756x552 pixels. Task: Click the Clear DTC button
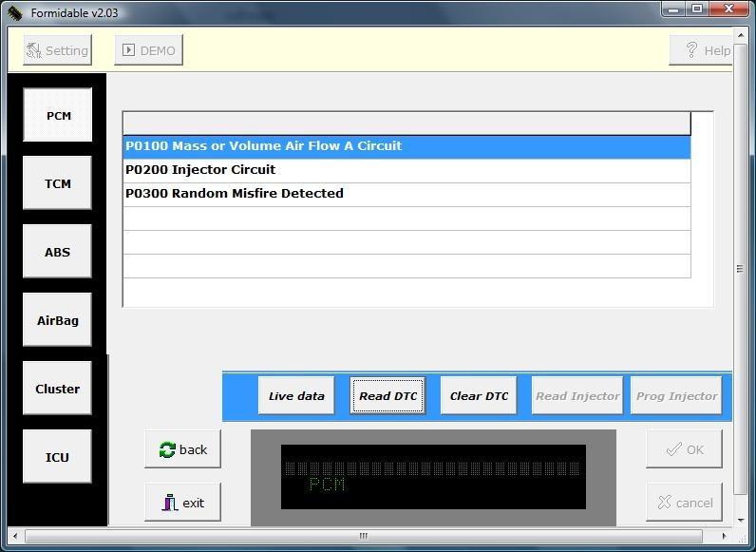click(479, 396)
